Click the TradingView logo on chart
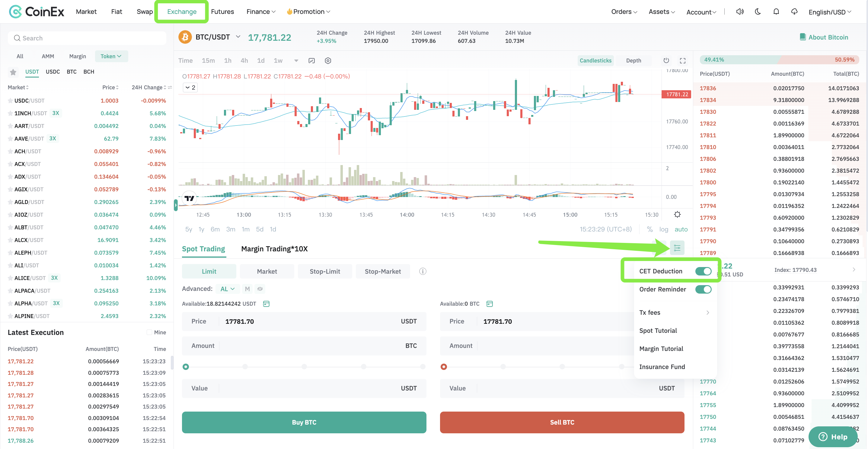The image size is (868, 449). (x=189, y=198)
